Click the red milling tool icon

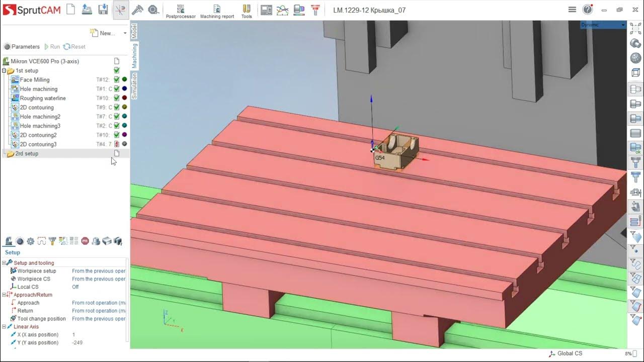315,10
